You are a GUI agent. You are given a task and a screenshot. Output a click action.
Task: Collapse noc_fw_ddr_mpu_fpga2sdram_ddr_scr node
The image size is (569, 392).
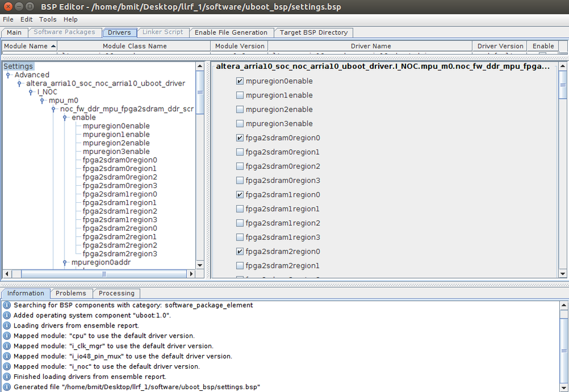click(54, 109)
